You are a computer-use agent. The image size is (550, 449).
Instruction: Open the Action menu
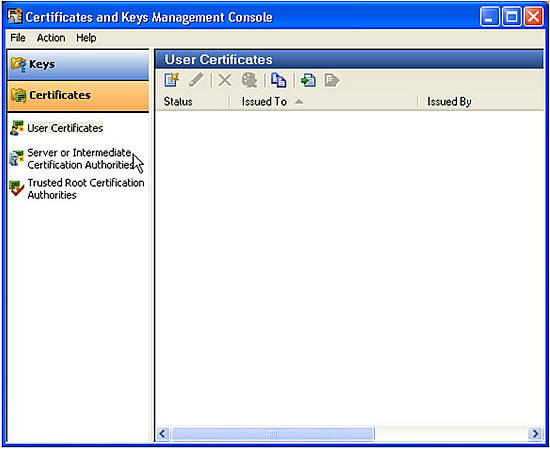click(51, 38)
